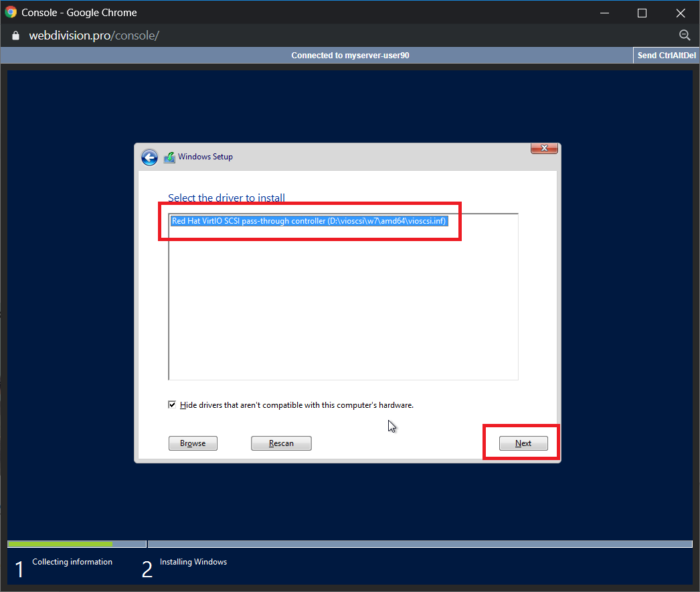Click Next to install the driver

tap(523, 443)
